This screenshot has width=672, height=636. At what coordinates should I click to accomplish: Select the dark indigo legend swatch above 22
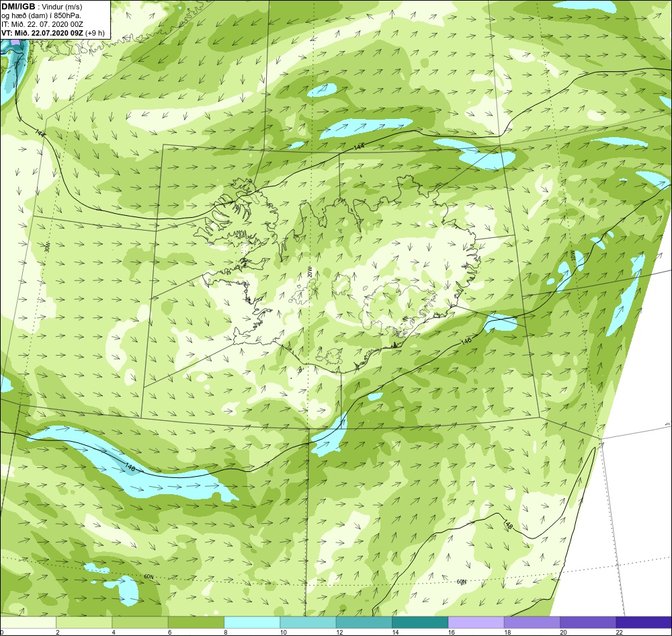coord(644,622)
